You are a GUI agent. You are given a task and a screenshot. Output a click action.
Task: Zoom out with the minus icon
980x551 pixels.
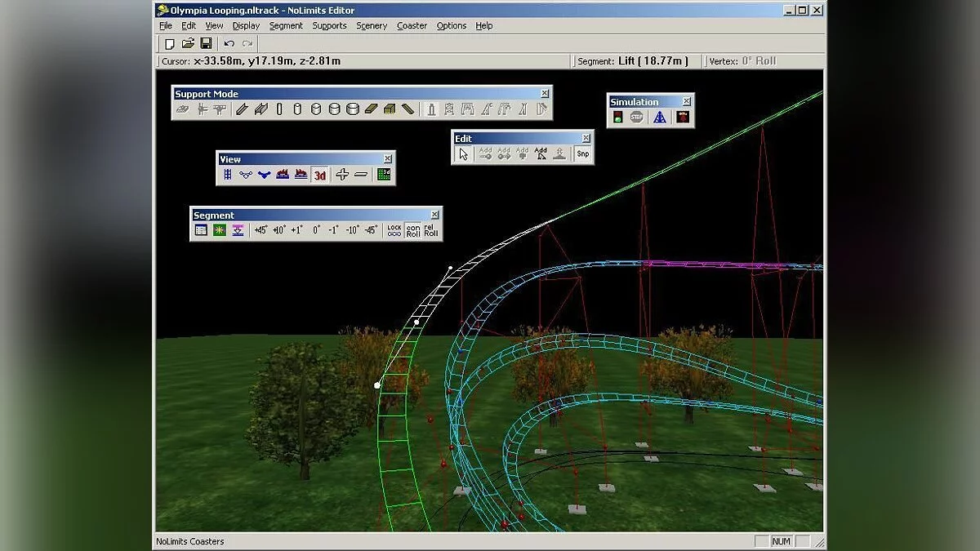361,174
